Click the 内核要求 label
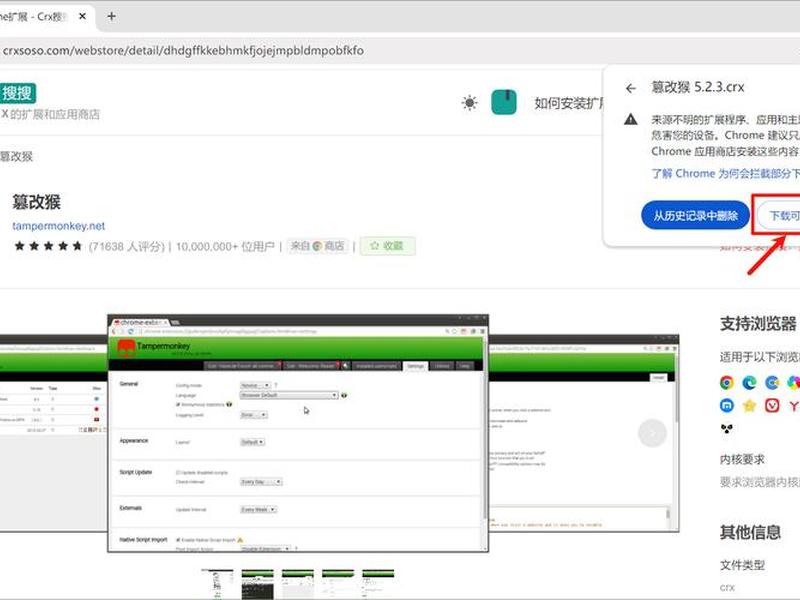Image resolution: width=800 pixels, height=600 pixels. [x=742, y=459]
